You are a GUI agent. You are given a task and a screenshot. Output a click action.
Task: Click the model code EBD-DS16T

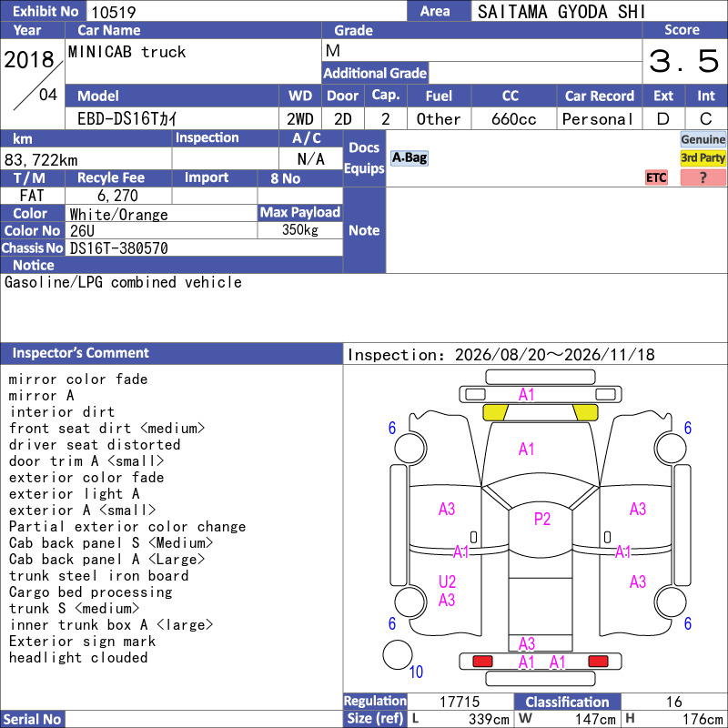pyautogui.click(x=126, y=119)
